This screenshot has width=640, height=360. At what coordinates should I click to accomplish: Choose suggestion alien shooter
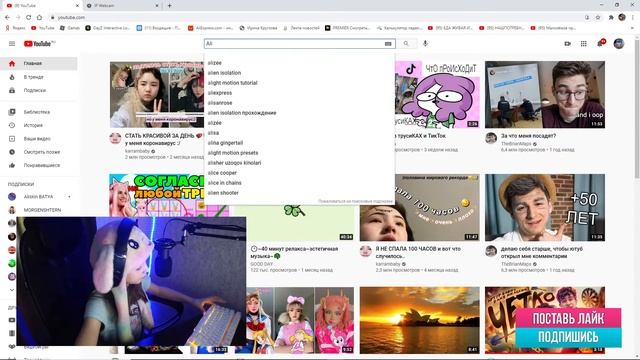coord(300,193)
